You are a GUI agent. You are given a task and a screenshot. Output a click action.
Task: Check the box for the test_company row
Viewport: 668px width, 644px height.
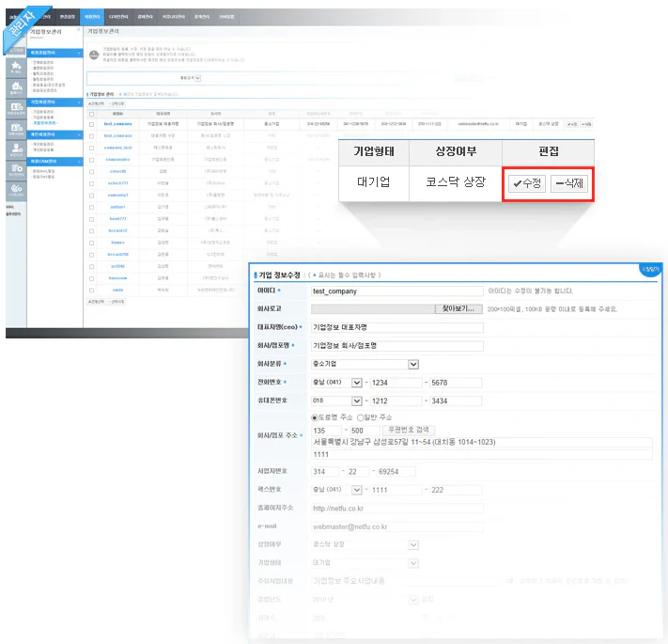[91, 124]
